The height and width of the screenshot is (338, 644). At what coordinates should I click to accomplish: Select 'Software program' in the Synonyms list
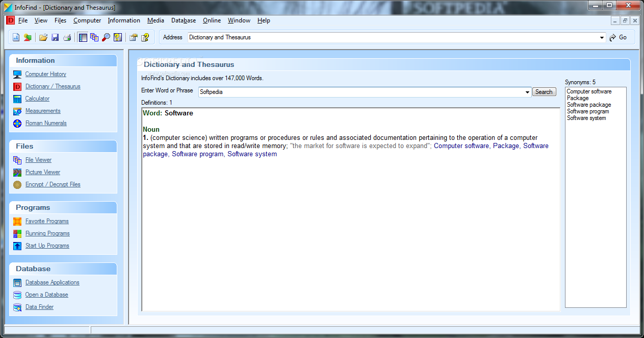(x=588, y=111)
